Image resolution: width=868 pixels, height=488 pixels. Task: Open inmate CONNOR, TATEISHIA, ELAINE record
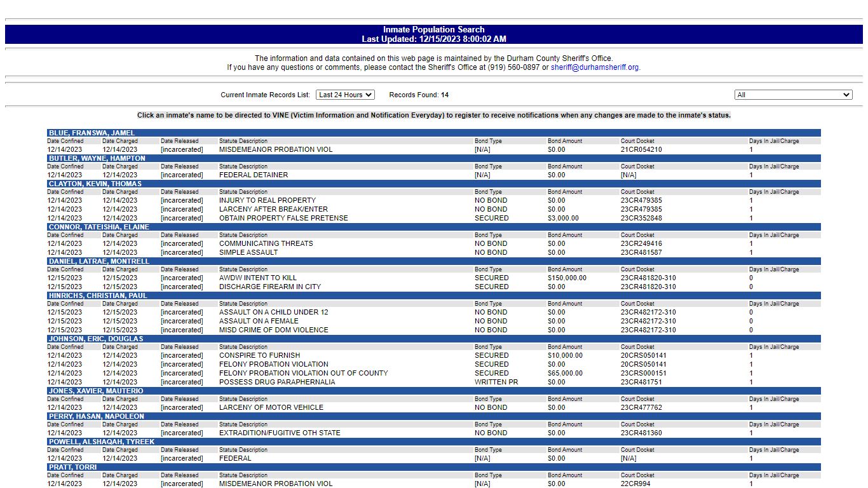point(98,227)
